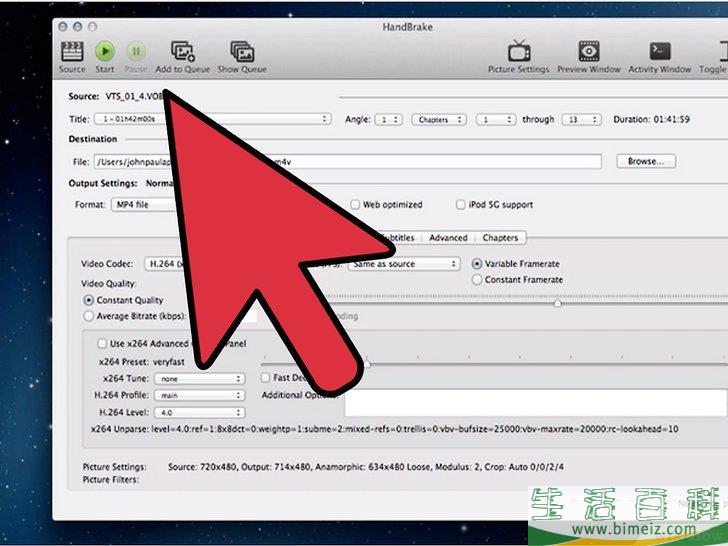The image size is (728, 546).
Task: Click the Duration: 01:41:59 text
Action: [651, 119]
